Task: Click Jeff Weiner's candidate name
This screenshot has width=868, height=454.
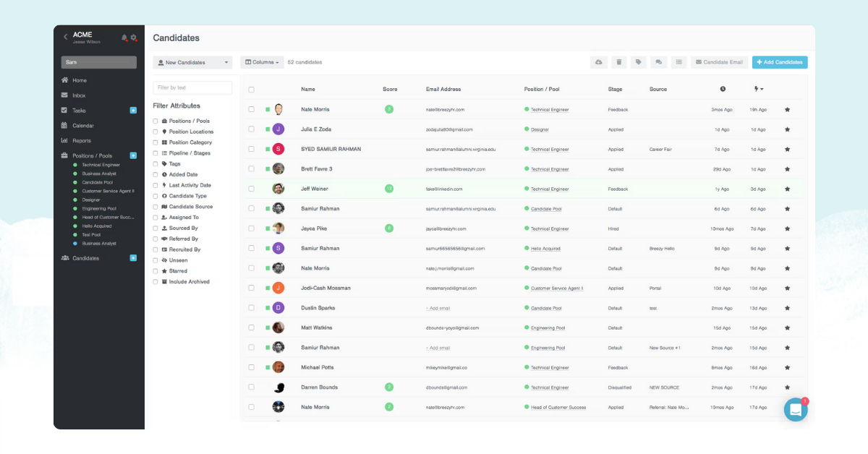Action: (314, 189)
